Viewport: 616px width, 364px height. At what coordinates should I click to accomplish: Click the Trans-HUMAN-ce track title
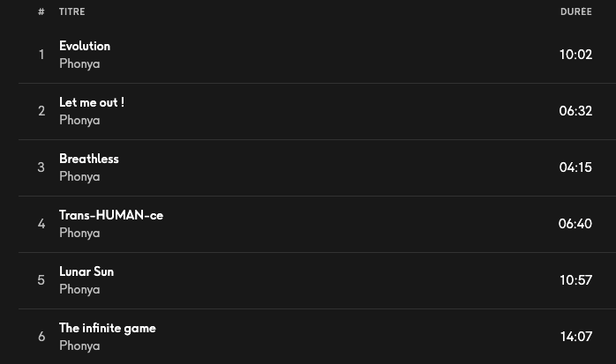(x=111, y=215)
